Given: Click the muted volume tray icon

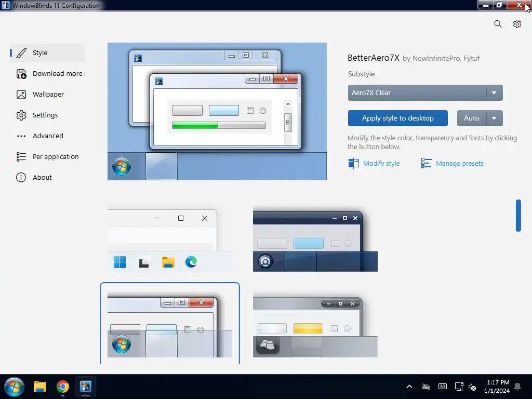Looking at the screenshot, I should coord(472,387).
